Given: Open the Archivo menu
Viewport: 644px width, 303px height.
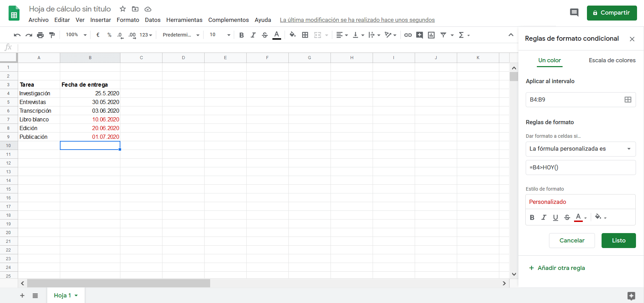Looking at the screenshot, I should point(39,20).
